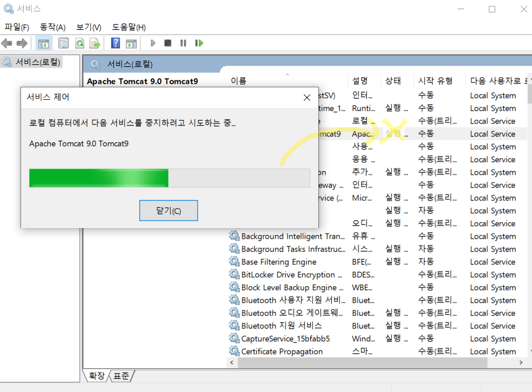Viewport: 532px width, 392px height.
Task: Click gear icon of Background Intelligent Transfer
Action: point(234,236)
